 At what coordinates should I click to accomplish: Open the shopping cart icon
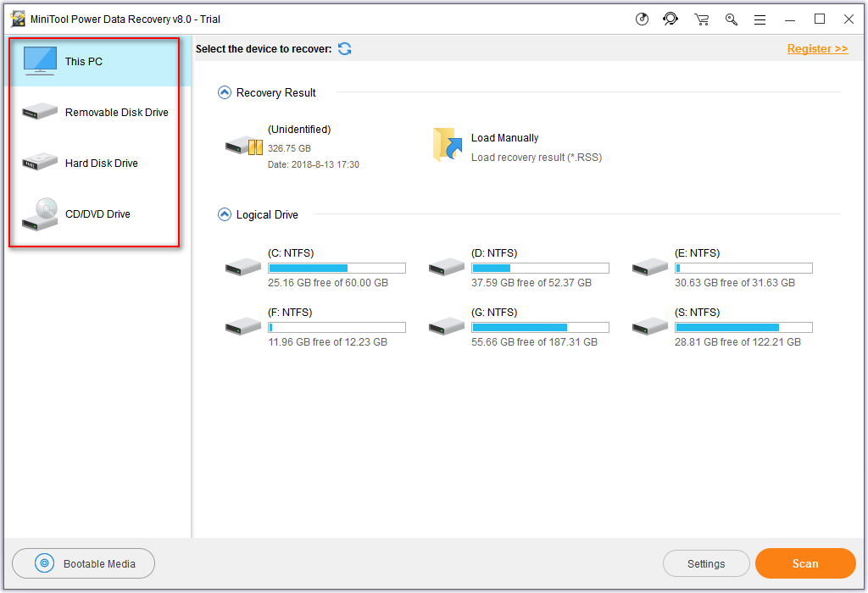(701, 19)
